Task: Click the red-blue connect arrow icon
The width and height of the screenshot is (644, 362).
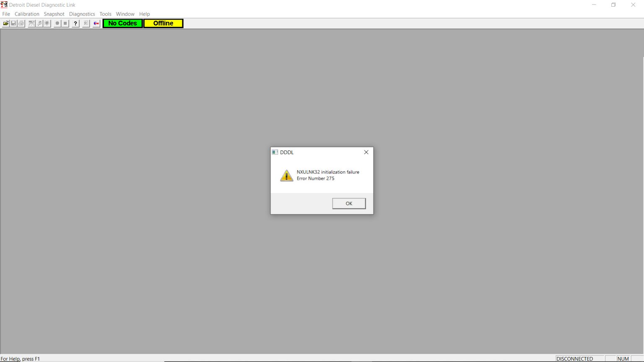Action: click(96, 23)
